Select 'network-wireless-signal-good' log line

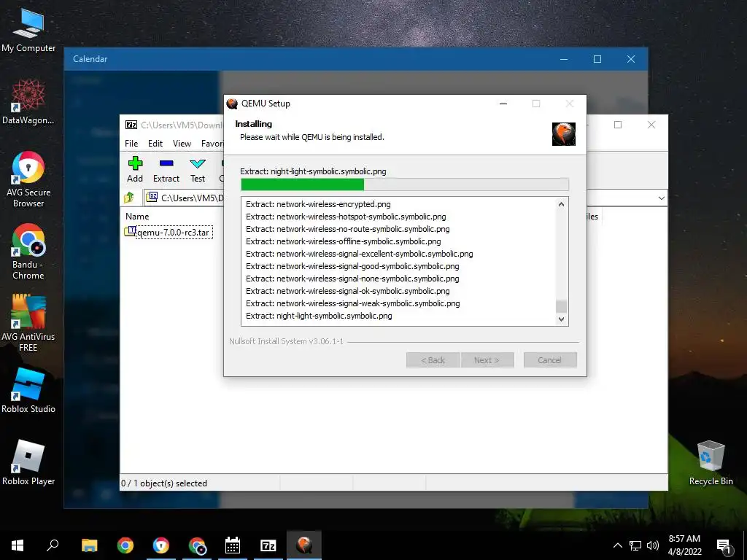[x=352, y=266]
